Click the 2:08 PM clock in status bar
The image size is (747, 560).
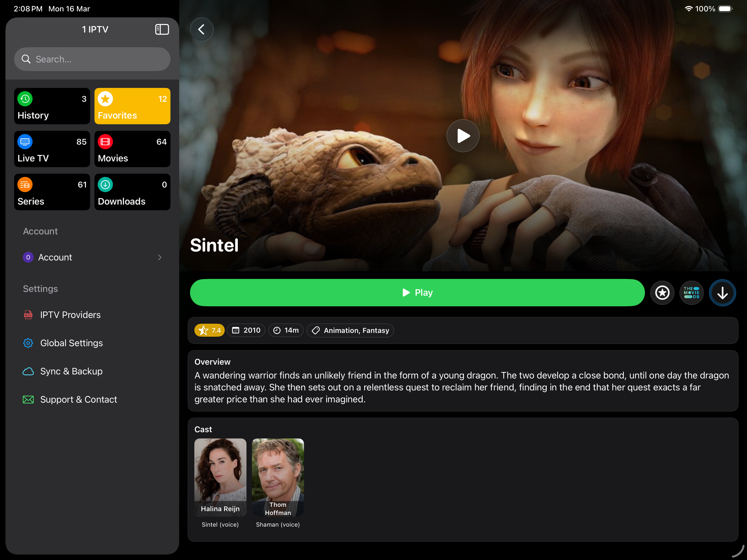click(x=28, y=9)
